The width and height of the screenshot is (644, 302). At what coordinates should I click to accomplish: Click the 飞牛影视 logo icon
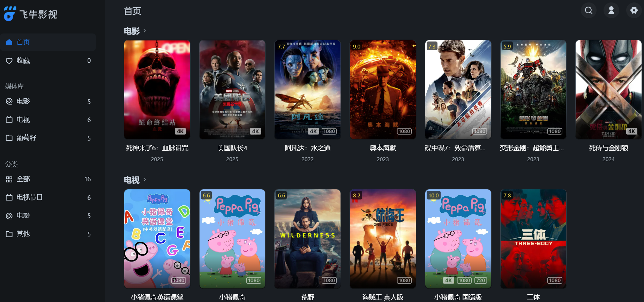pyautogui.click(x=10, y=14)
